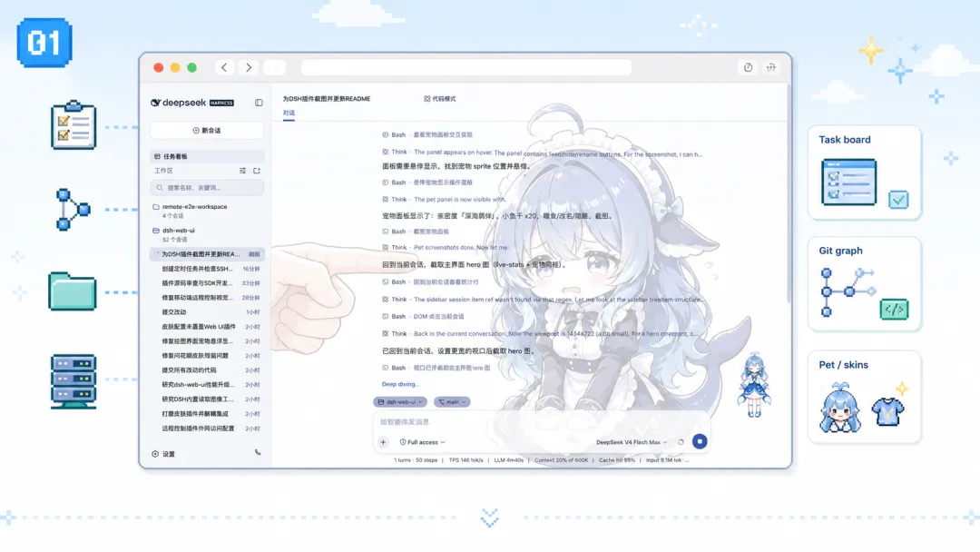Open the Full access permission dropdown
This screenshot has width=980, height=552.
click(423, 442)
